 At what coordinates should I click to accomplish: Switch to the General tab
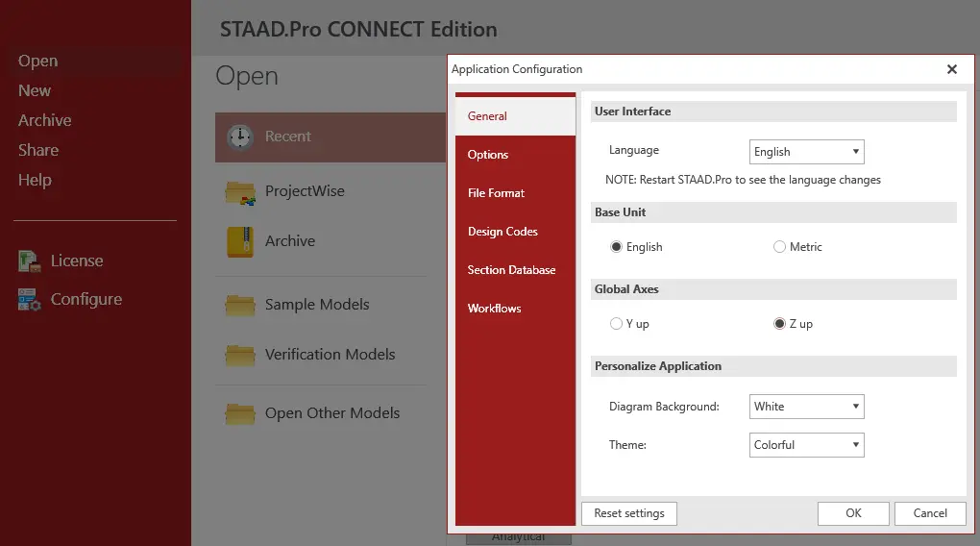point(515,115)
